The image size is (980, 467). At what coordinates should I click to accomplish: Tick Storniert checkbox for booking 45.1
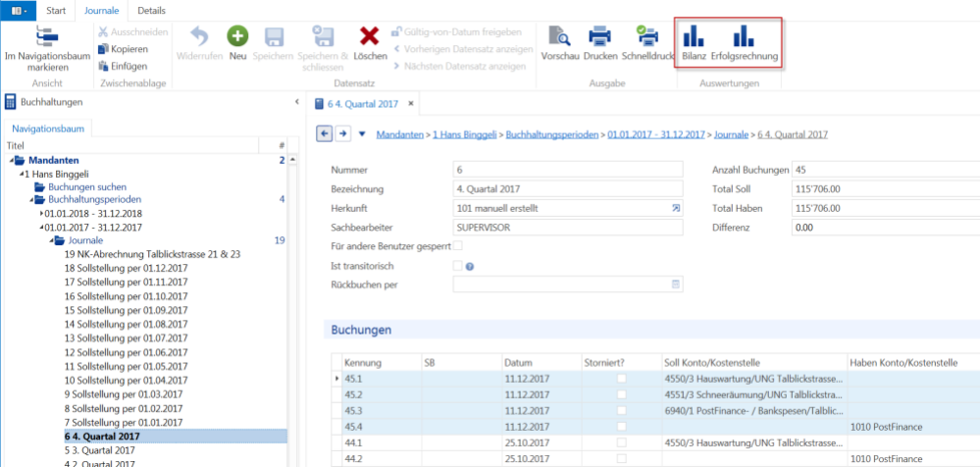622,379
